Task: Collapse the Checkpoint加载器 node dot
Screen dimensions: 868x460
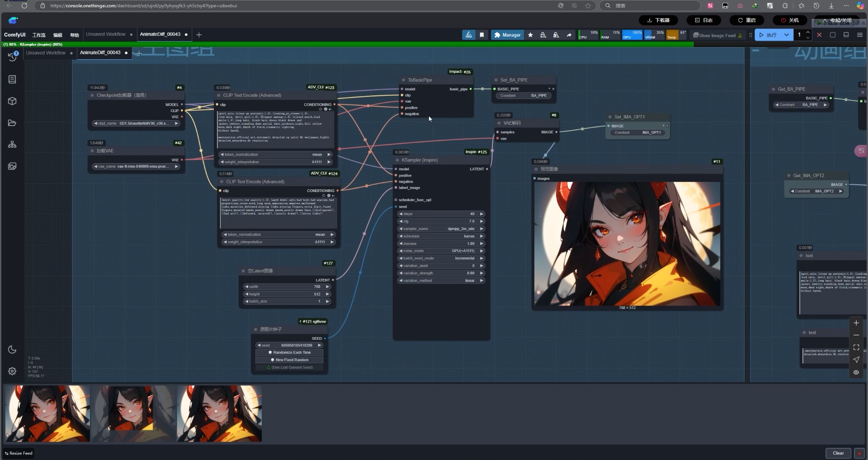Action: click(x=92, y=95)
